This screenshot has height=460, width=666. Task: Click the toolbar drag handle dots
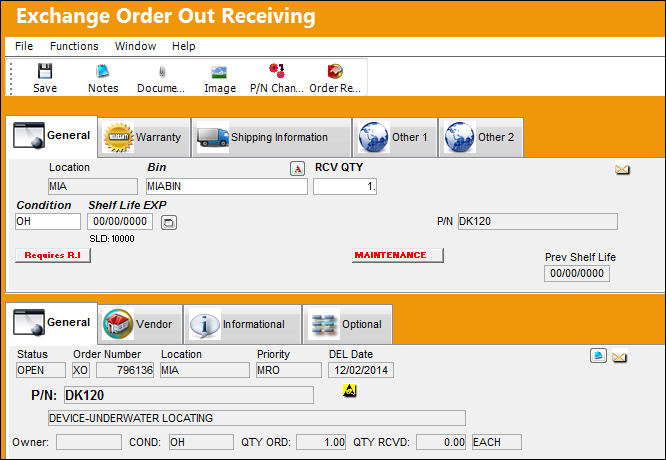click(x=11, y=78)
